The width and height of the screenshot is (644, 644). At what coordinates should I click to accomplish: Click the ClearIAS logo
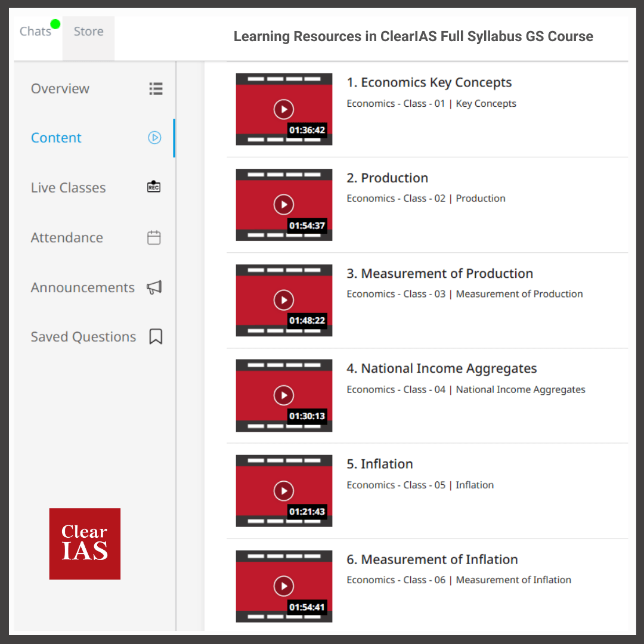point(85,544)
